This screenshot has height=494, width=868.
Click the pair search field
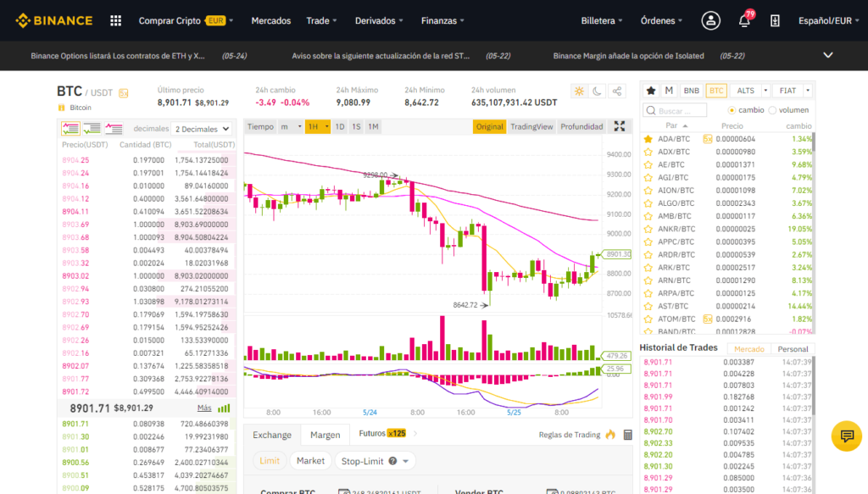[675, 110]
